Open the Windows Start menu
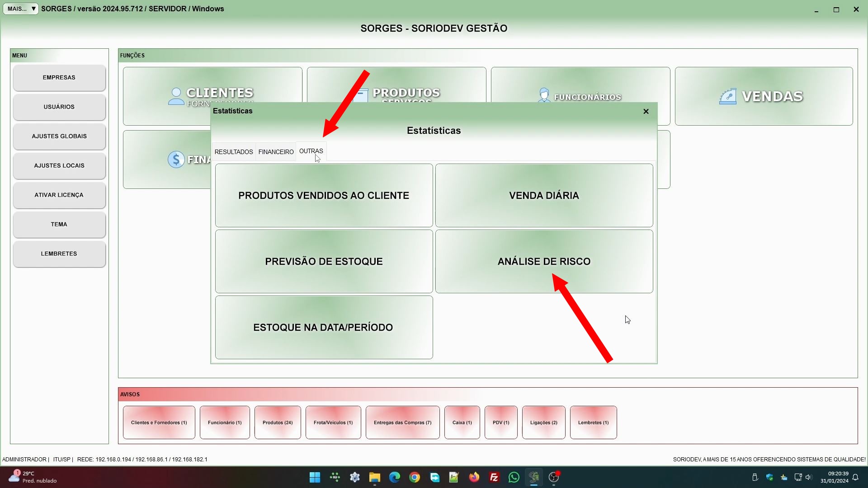This screenshot has height=488, width=868. tap(315, 477)
